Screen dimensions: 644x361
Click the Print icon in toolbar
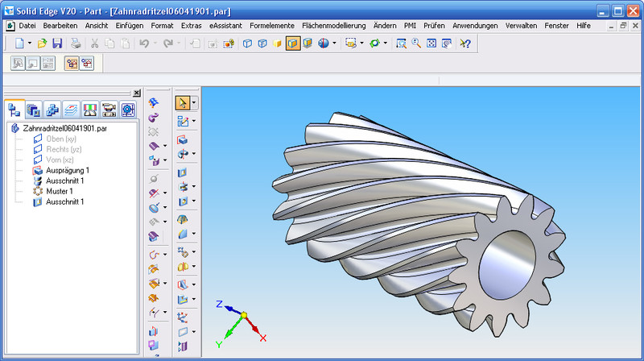75,43
